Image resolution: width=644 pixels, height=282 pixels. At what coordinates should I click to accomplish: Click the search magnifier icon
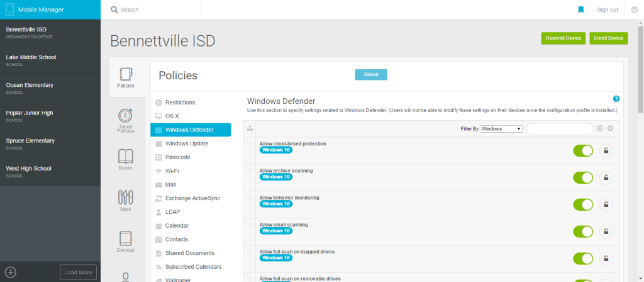tap(114, 9)
